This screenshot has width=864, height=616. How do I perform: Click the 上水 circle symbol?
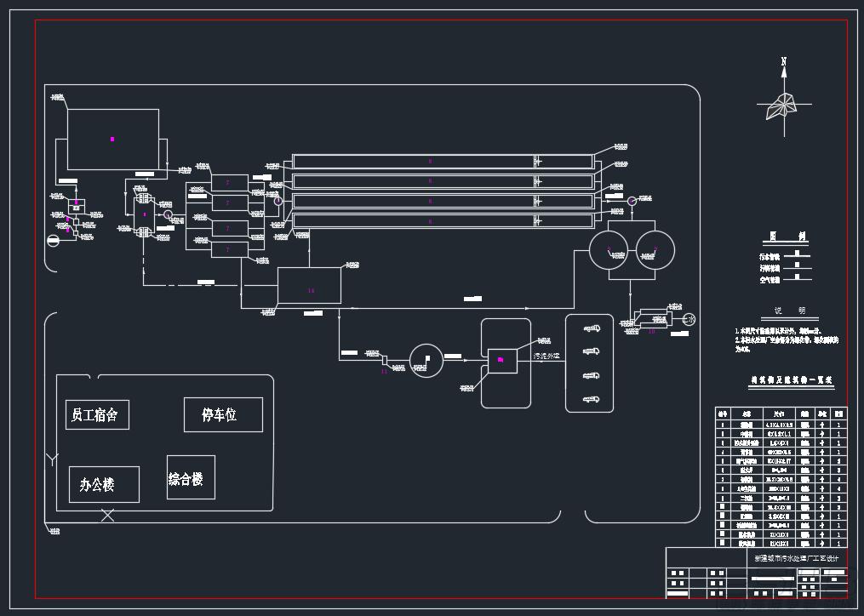pos(689,319)
